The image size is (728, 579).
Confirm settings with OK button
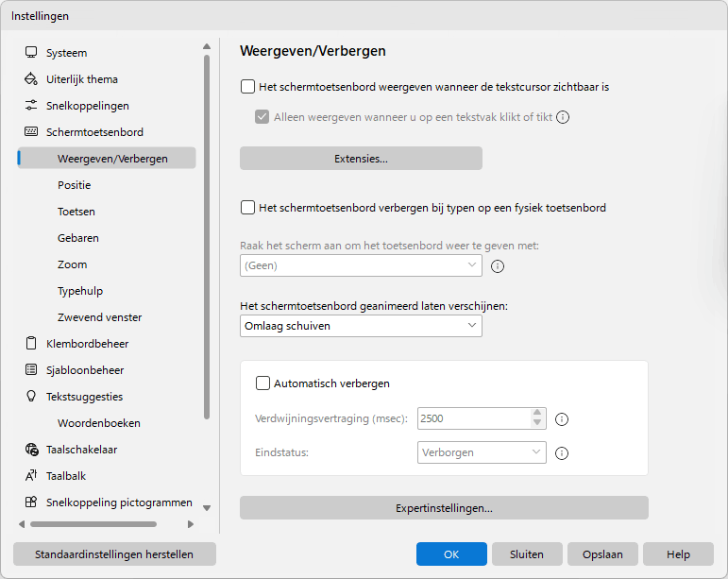pos(451,553)
